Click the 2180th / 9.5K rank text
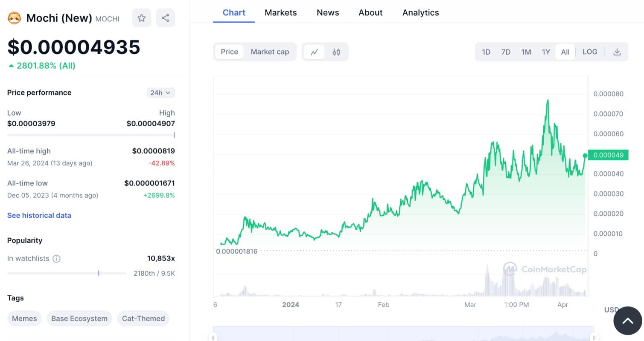Viewport: 644px width, 341px height. (x=154, y=273)
